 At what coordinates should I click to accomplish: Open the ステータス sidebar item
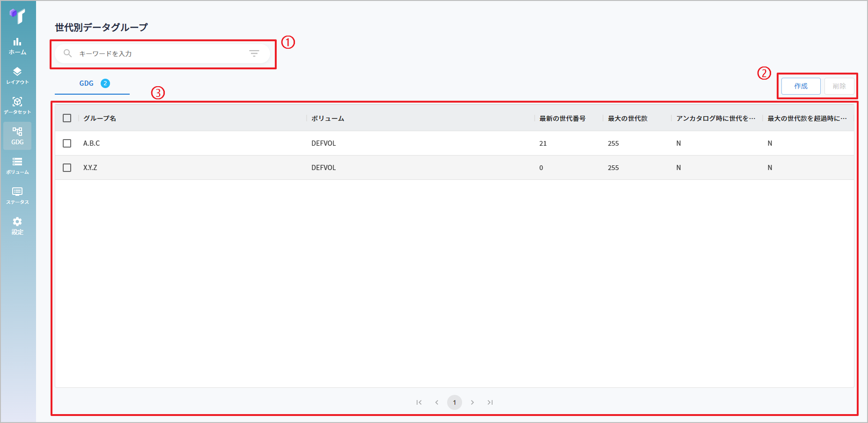[17, 196]
